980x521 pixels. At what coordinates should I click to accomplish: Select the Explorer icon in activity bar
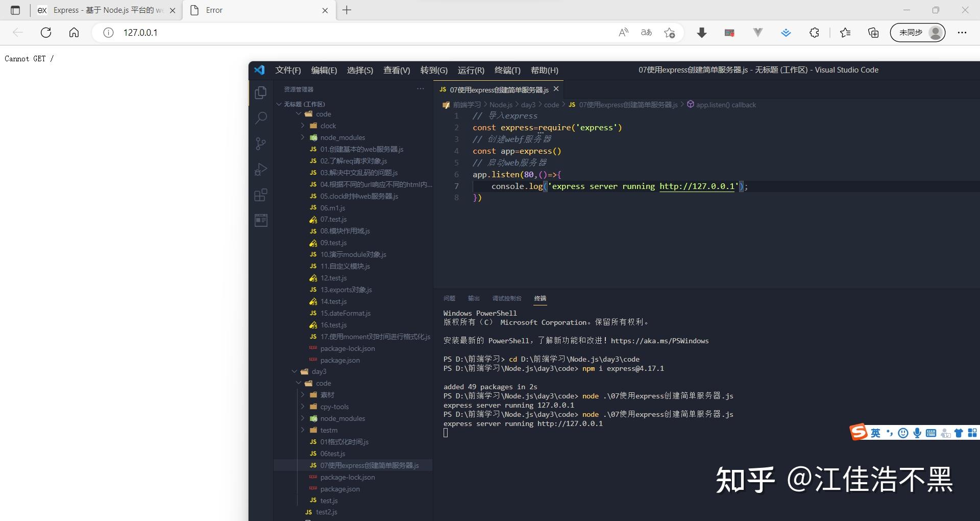click(261, 92)
